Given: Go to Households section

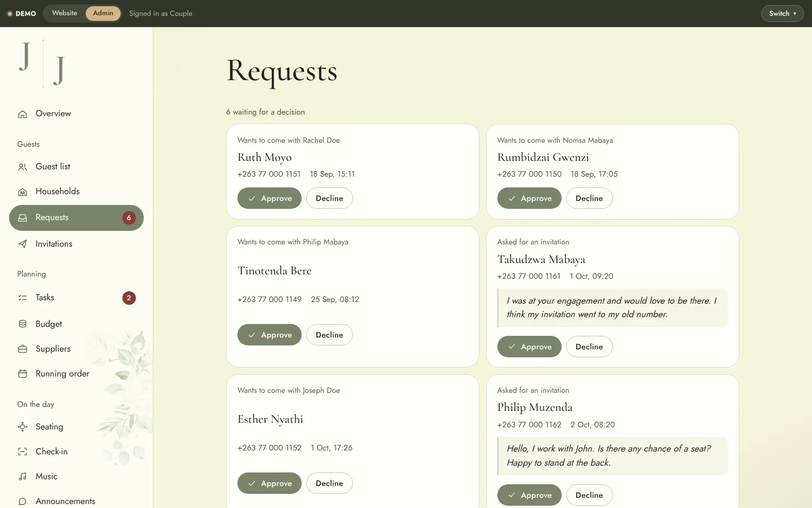Looking at the screenshot, I should [x=76, y=192].
